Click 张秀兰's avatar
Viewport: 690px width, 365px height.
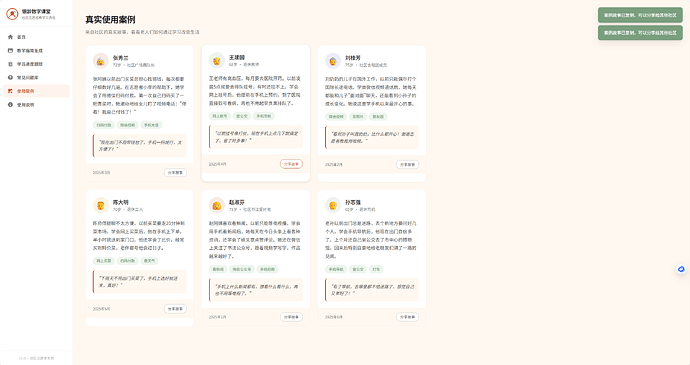coord(101,61)
